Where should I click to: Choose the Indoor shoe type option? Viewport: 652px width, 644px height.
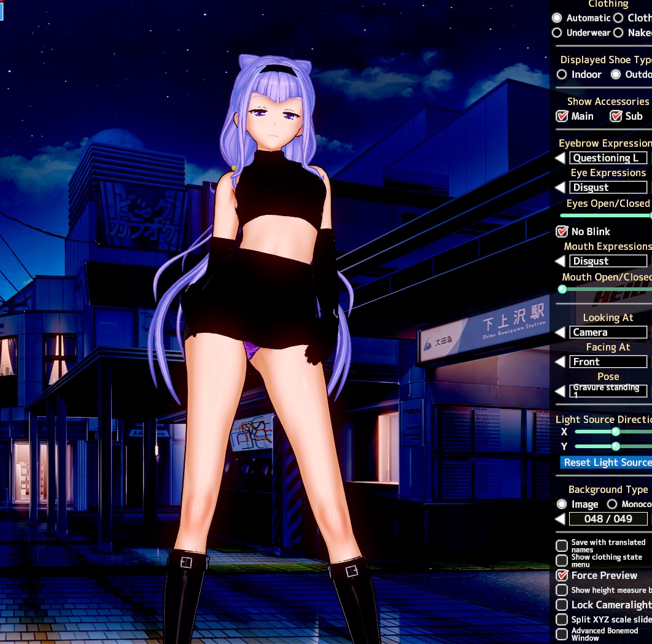pos(562,74)
